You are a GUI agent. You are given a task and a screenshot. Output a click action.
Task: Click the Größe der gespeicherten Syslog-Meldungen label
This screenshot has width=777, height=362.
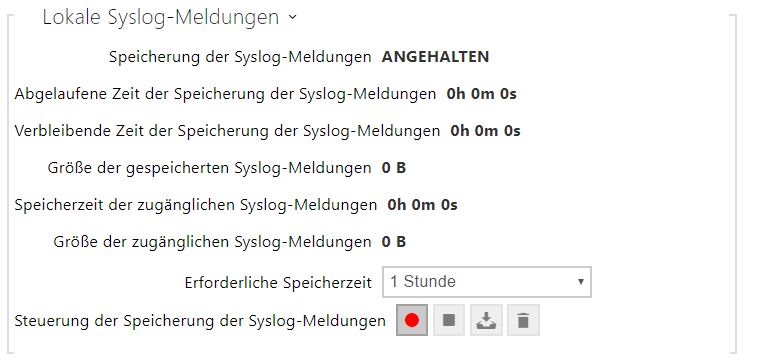point(210,168)
